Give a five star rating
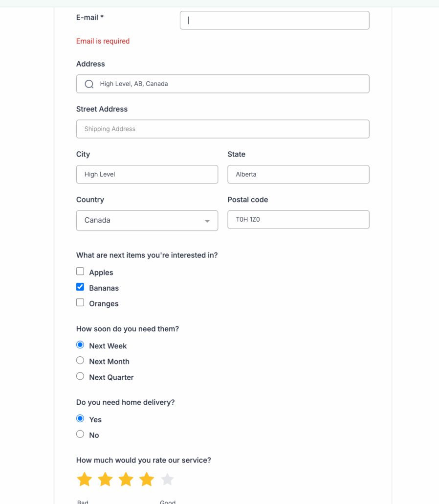The width and height of the screenshot is (439, 504). point(167,480)
